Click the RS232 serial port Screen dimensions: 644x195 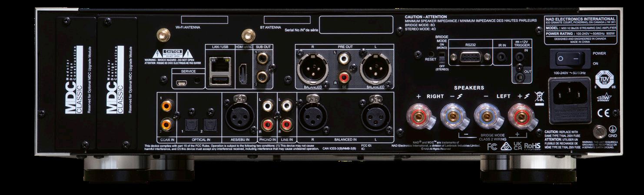[x=470, y=57]
